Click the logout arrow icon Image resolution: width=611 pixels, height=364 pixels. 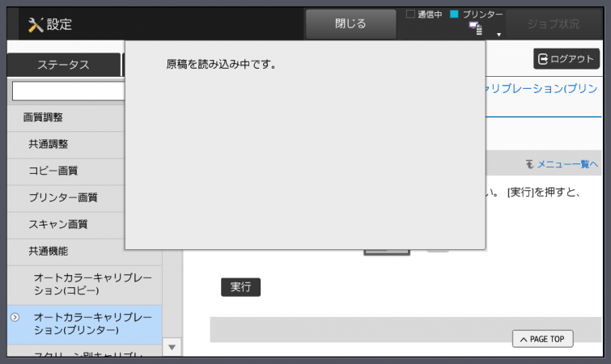[542, 59]
